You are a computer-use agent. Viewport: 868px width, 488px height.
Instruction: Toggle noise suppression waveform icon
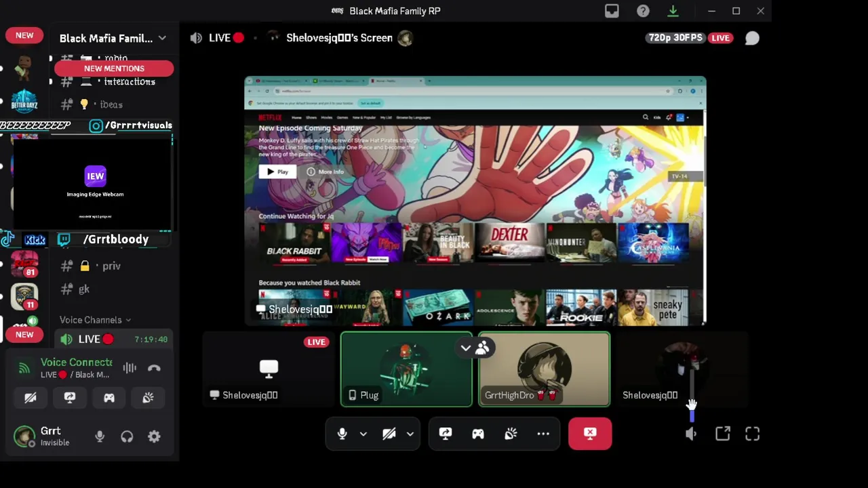tap(130, 368)
